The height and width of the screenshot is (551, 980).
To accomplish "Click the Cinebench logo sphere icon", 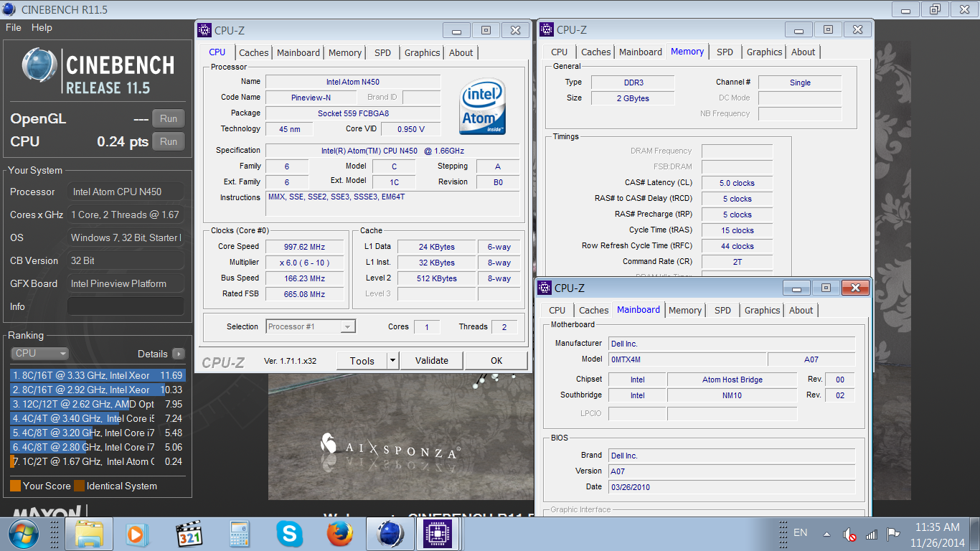I will 39,67.
